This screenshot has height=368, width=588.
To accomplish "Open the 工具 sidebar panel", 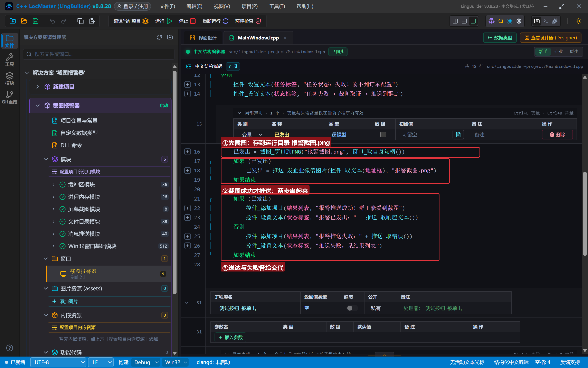I will point(9,60).
